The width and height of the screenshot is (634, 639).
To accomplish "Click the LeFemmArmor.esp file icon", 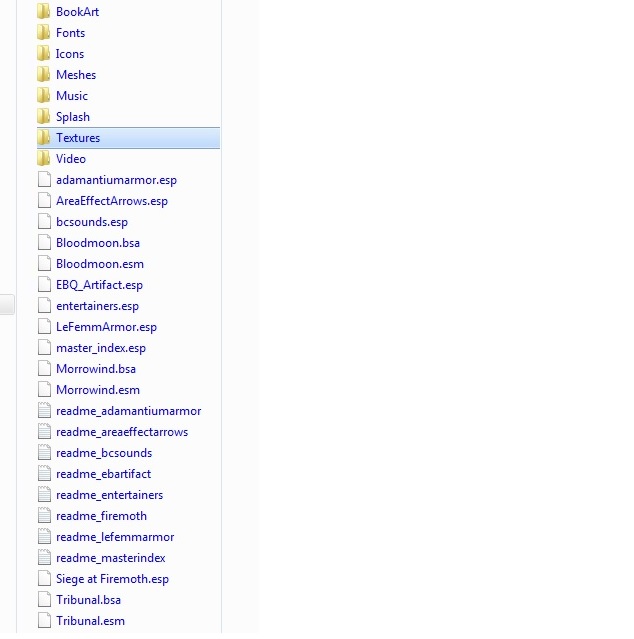I will (44, 326).
